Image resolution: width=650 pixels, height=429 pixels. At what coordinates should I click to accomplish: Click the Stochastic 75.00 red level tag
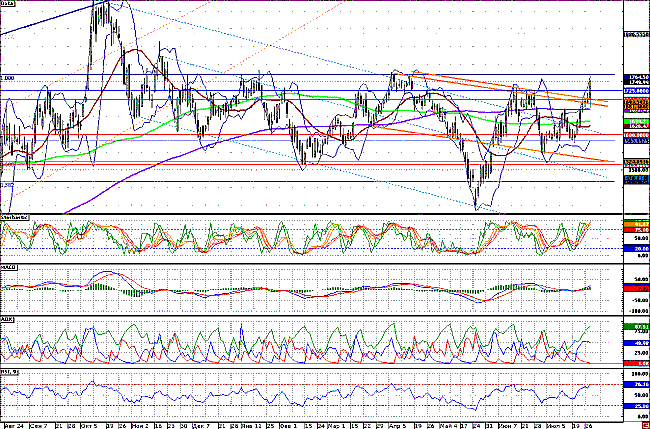(636, 229)
